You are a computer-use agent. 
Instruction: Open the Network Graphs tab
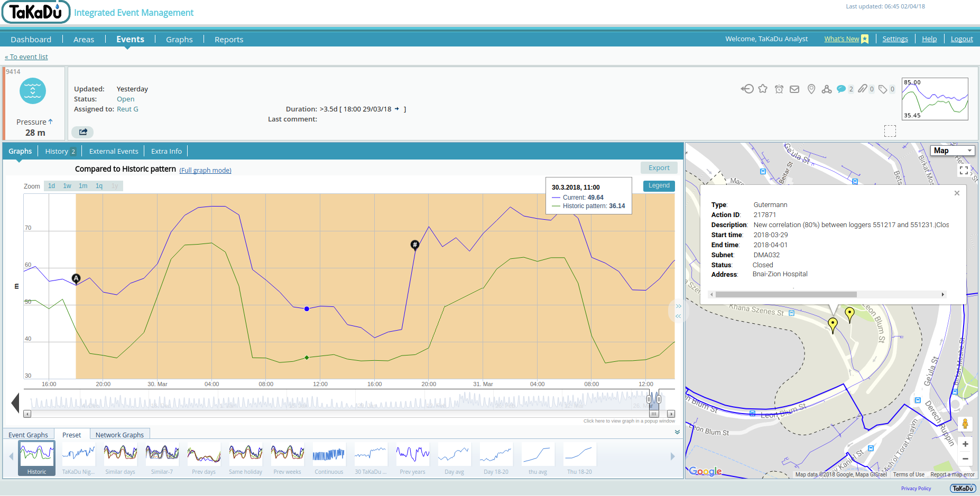pyautogui.click(x=119, y=435)
